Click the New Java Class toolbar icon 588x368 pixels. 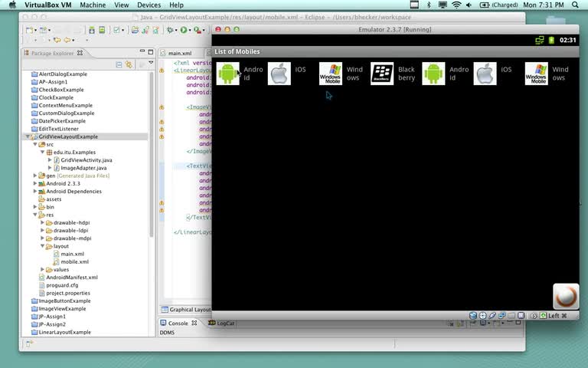tap(145, 30)
